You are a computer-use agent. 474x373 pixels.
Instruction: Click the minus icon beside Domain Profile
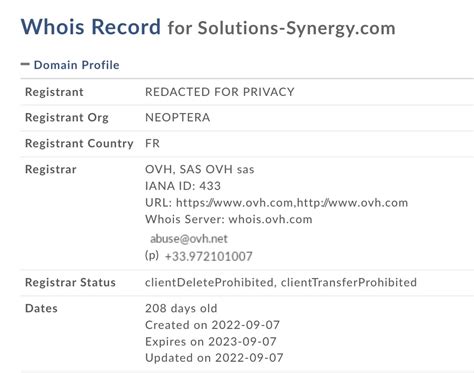(x=25, y=64)
